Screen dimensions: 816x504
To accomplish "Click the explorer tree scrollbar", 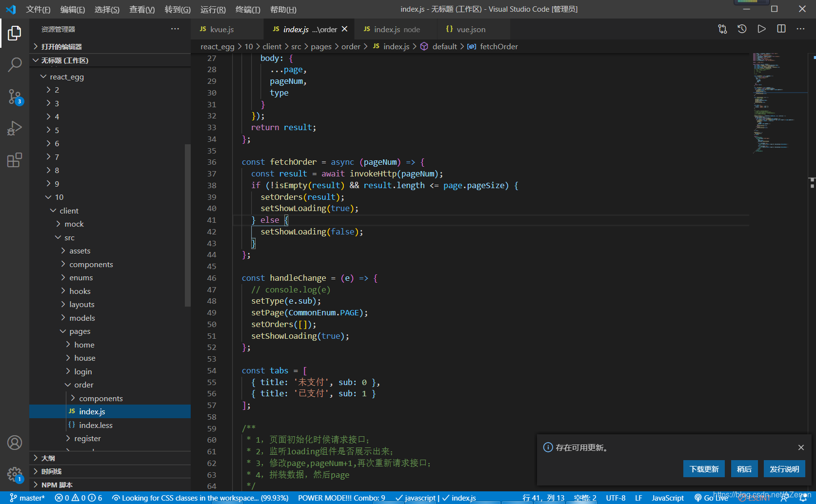I will point(188,225).
